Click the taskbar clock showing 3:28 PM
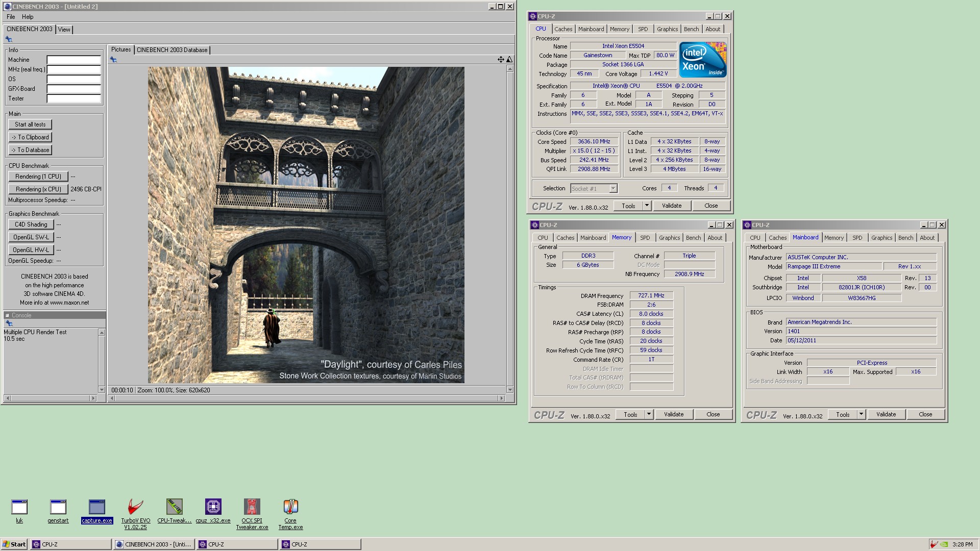 [962, 544]
